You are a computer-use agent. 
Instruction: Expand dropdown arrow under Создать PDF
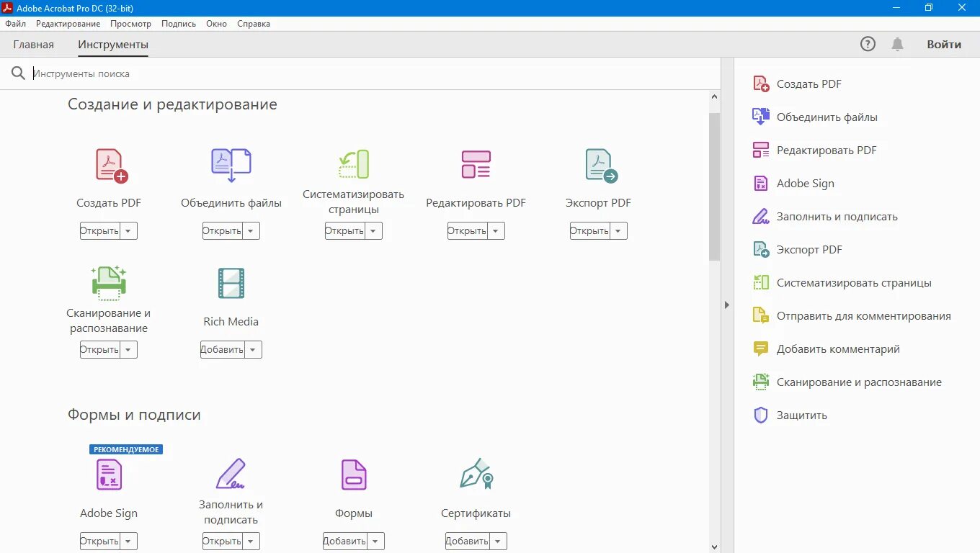click(x=128, y=231)
